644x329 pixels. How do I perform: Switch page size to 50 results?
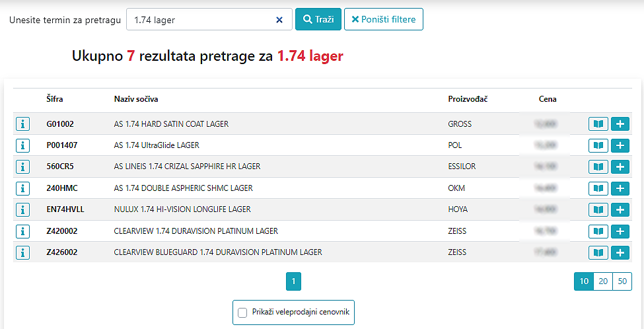pos(622,281)
